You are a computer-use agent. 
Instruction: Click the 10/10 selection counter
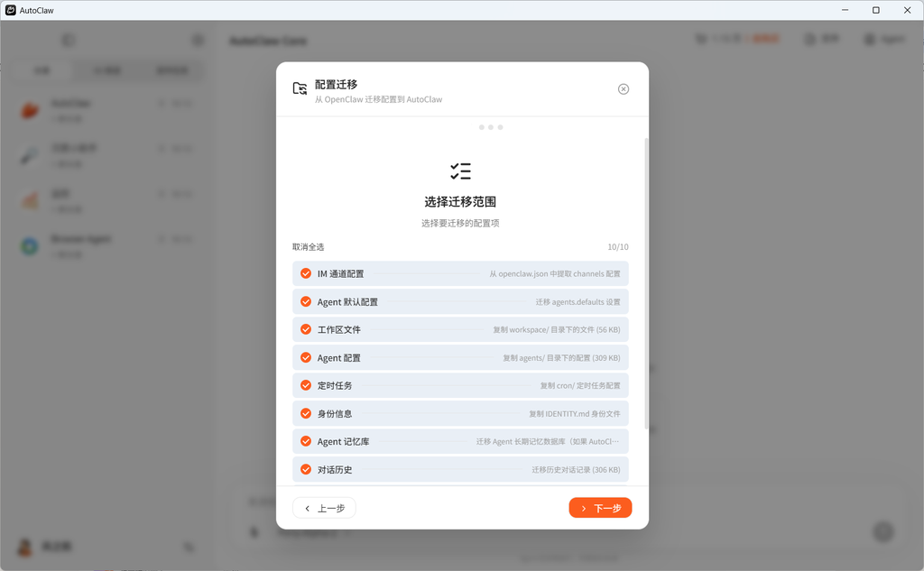point(618,247)
